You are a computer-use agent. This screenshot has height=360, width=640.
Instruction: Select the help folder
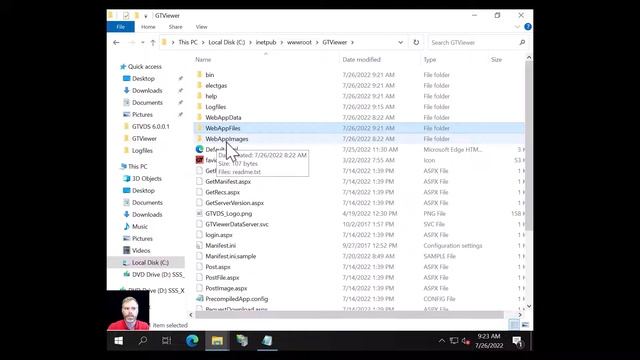211,96
